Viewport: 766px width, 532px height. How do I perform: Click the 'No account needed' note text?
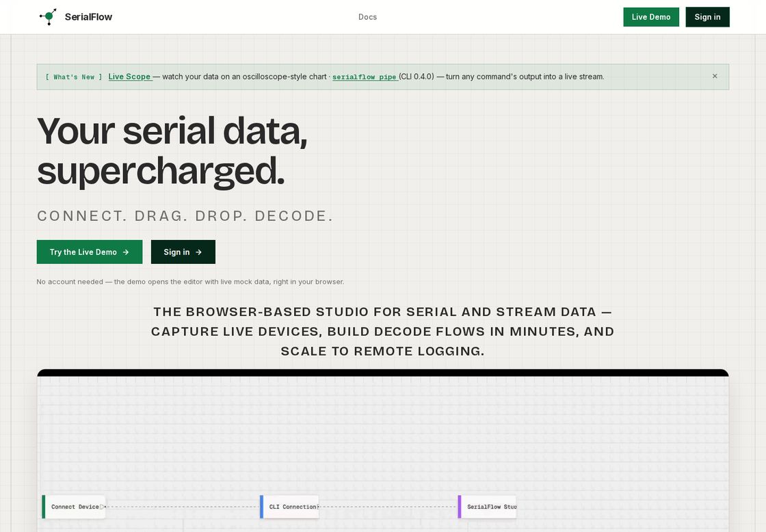point(191,282)
